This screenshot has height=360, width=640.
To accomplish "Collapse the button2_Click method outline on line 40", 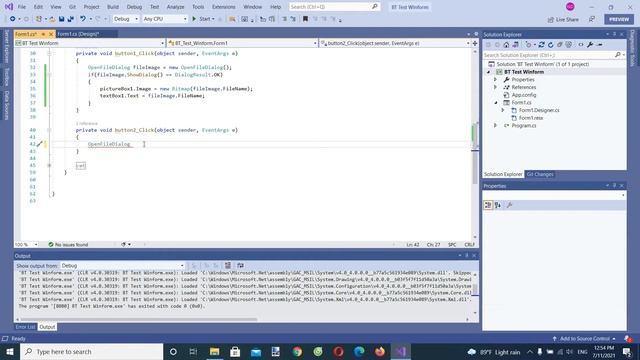I will (x=49, y=130).
